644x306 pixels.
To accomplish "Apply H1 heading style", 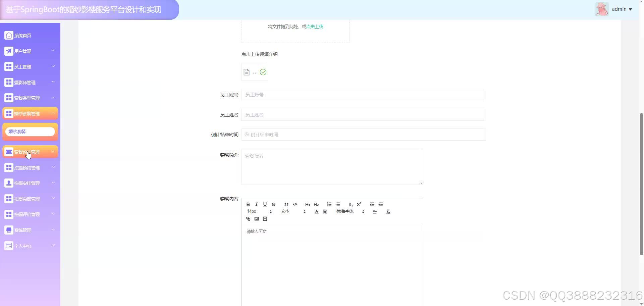I will coord(308,204).
